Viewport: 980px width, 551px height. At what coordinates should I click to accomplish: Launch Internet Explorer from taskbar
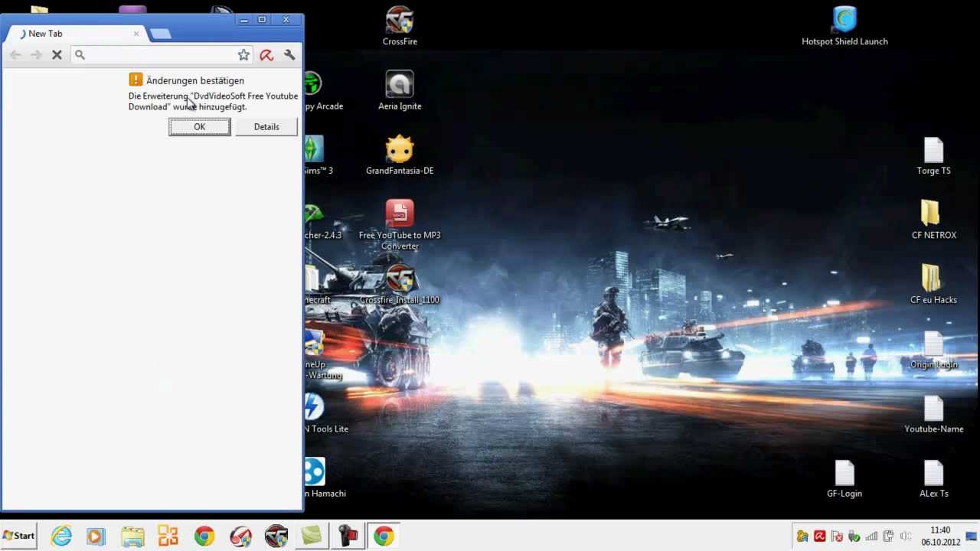point(61,536)
